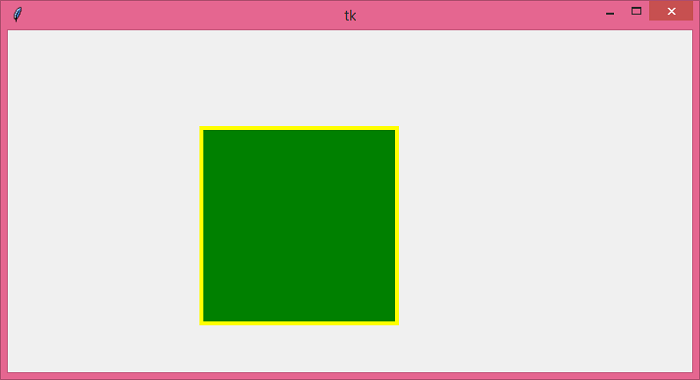Click the top yellow border of the square

click(299, 128)
